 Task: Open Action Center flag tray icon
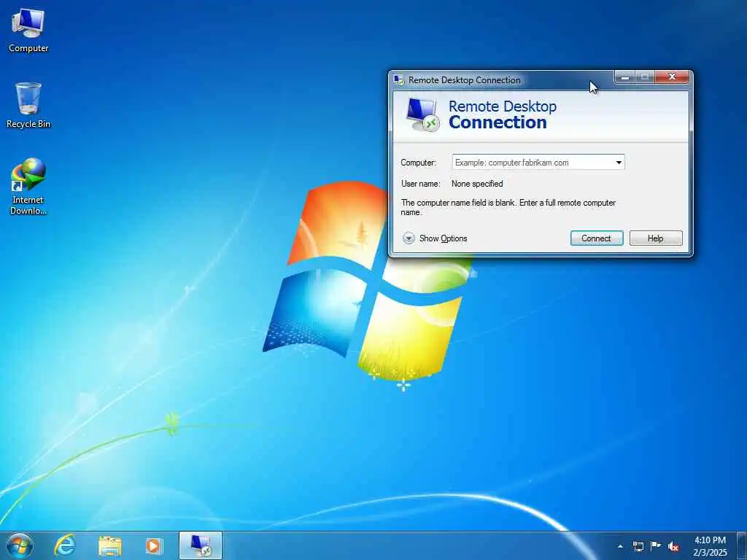(x=656, y=545)
